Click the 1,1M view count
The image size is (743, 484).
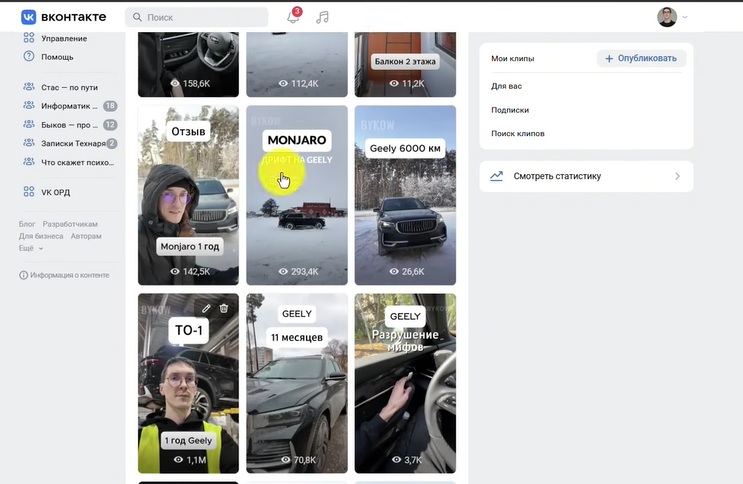(x=190, y=459)
